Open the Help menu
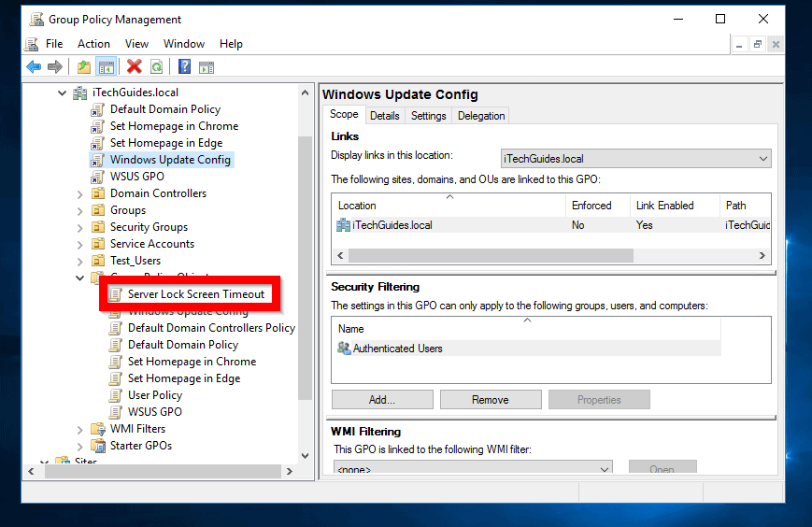Image resolution: width=812 pixels, height=527 pixels. pos(231,44)
